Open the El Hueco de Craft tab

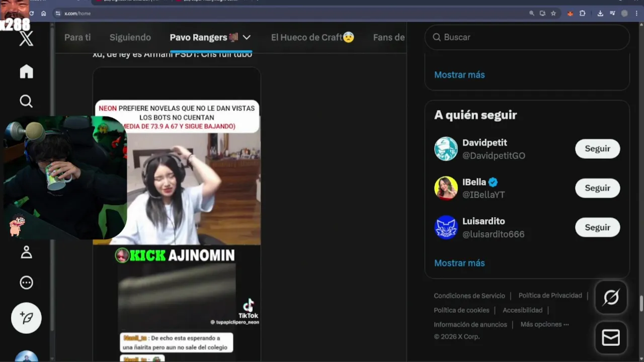(312, 37)
